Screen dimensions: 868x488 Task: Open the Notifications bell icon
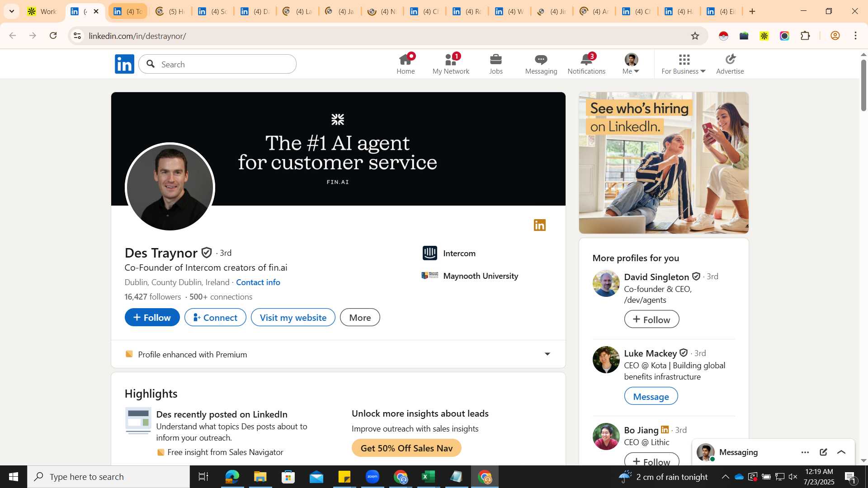click(x=586, y=64)
